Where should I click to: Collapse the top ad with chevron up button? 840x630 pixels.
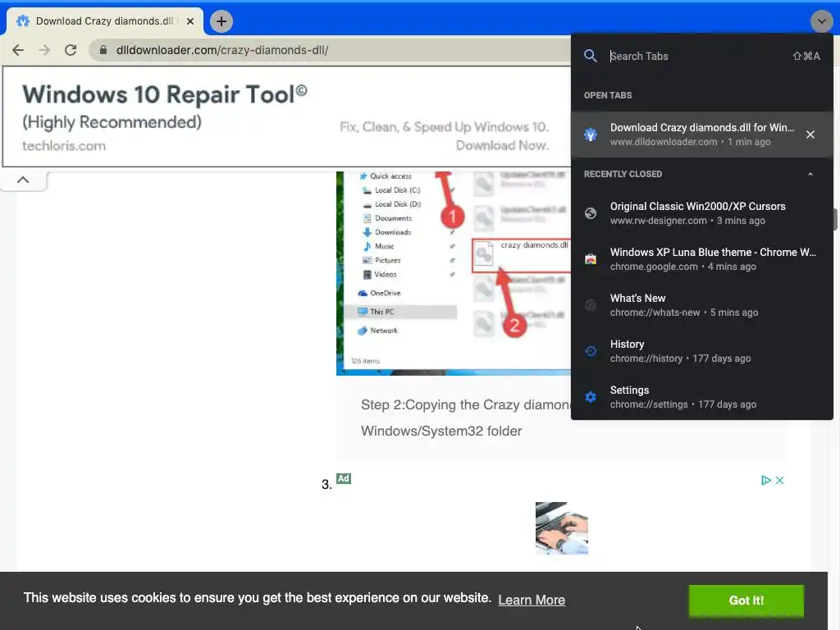pyautogui.click(x=23, y=180)
